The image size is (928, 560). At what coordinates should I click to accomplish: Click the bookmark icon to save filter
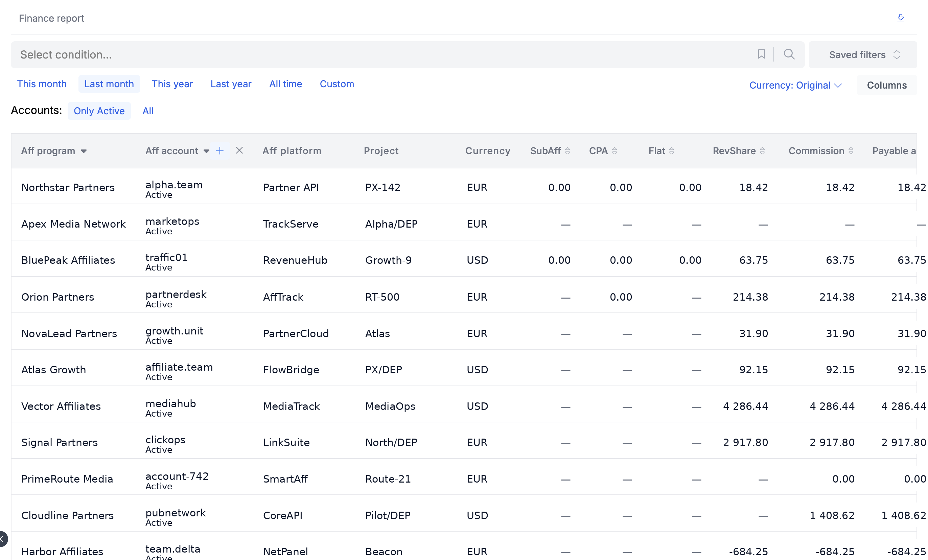click(761, 54)
